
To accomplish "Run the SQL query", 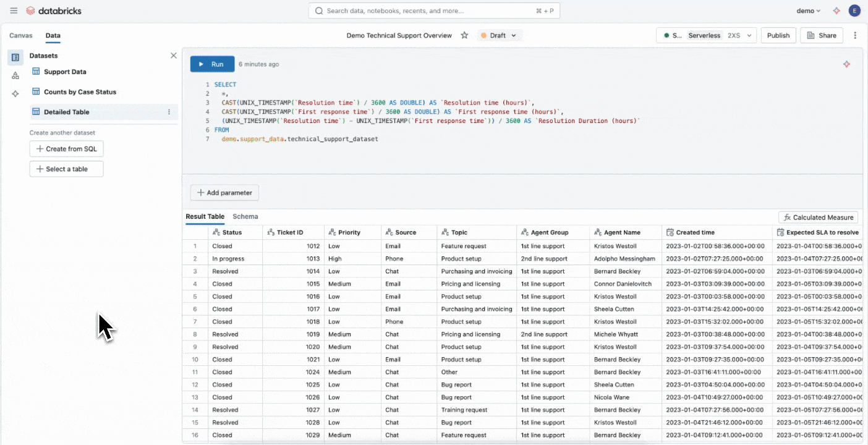I will 212,64.
